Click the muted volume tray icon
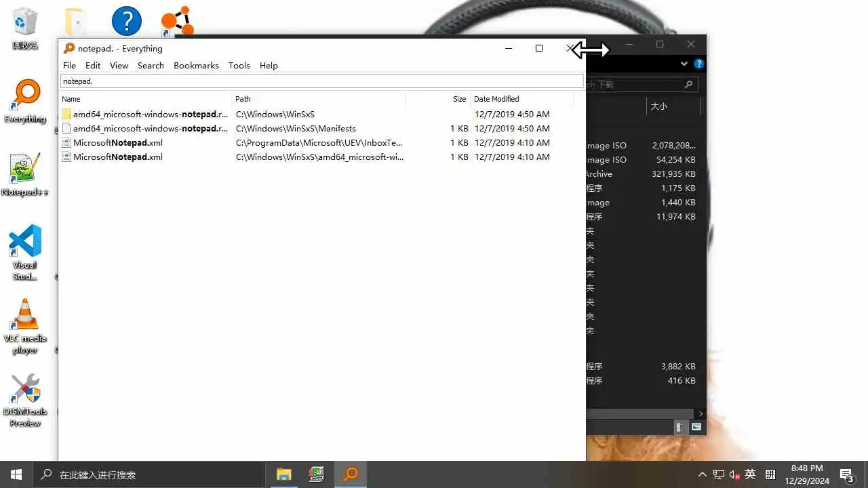This screenshot has width=868, height=488. [x=734, y=474]
